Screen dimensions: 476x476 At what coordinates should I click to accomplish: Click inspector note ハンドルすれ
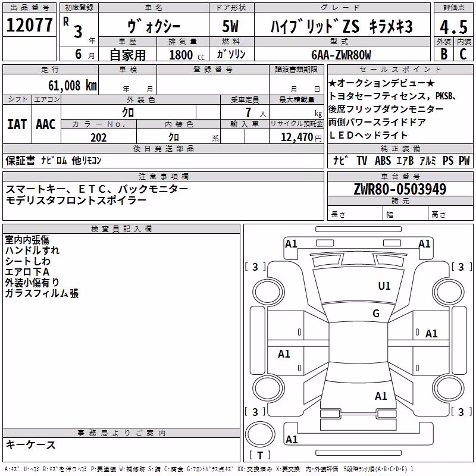(32, 250)
